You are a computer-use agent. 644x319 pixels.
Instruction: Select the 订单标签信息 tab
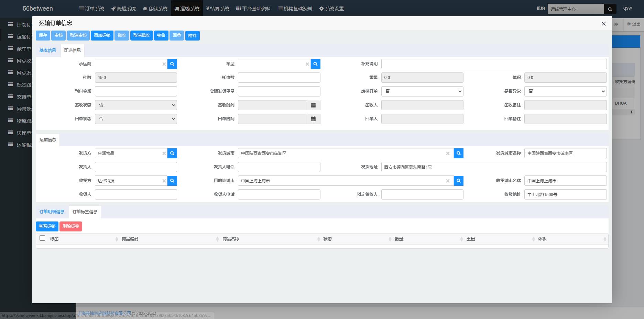point(85,212)
